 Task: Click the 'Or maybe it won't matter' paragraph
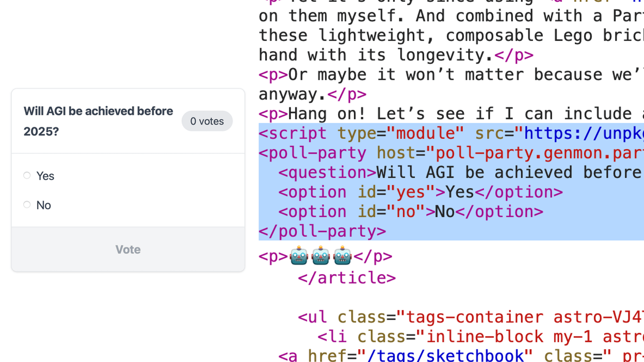point(451,74)
